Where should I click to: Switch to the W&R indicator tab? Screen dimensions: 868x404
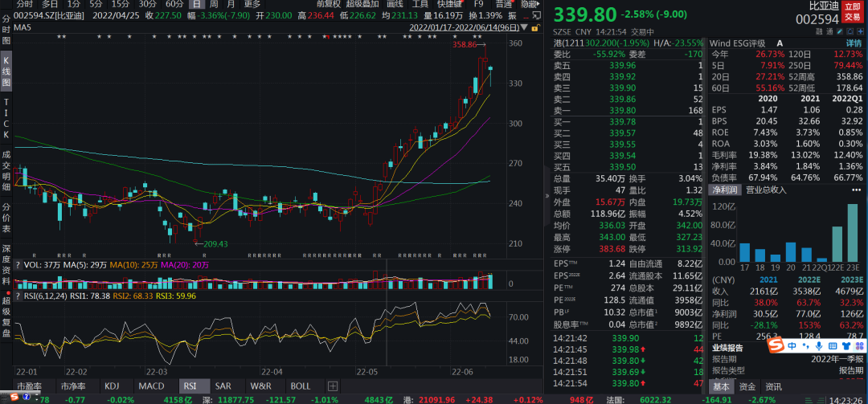pyautogui.click(x=260, y=386)
